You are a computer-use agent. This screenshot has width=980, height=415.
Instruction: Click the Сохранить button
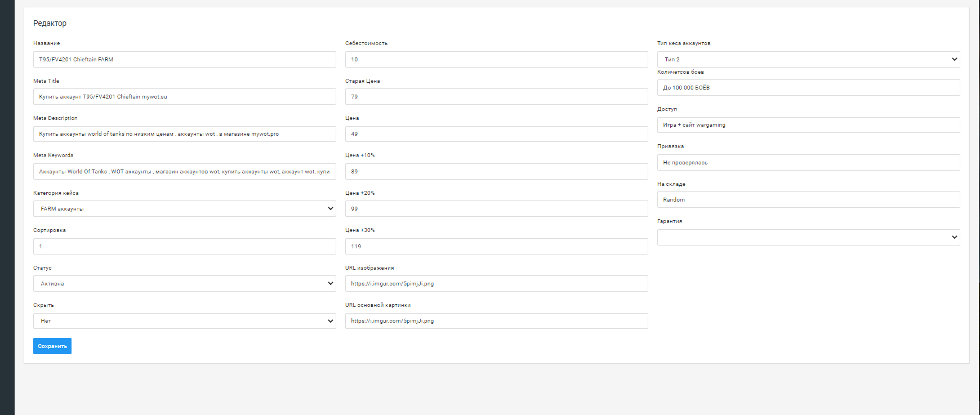[x=52, y=346]
